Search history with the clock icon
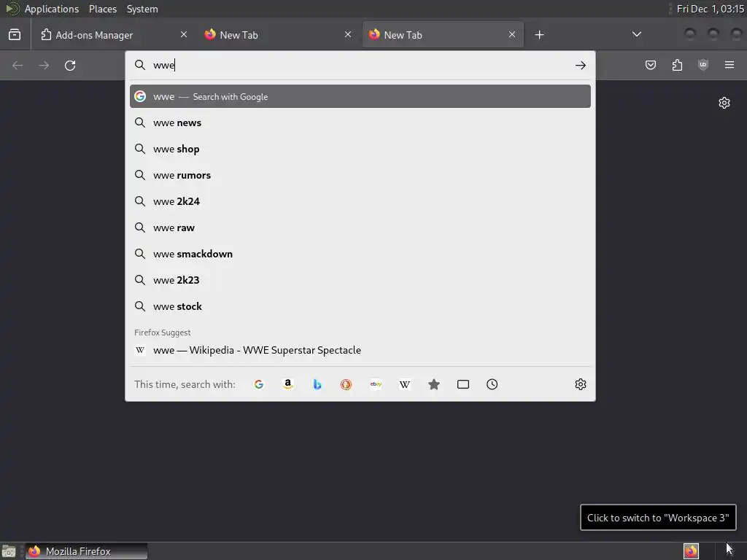Image resolution: width=747 pixels, height=560 pixels. (x=492, y=384)
